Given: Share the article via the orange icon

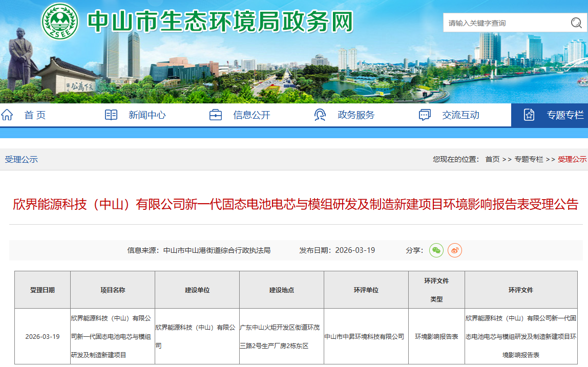Looking at the screenshot, I should (454, 250).
